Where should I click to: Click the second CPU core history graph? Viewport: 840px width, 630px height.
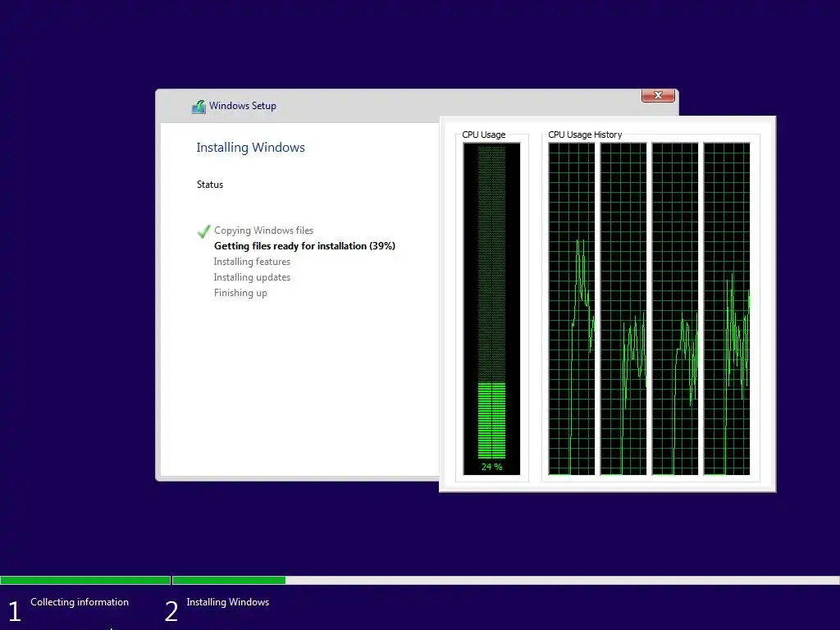[x=623, y=308]
